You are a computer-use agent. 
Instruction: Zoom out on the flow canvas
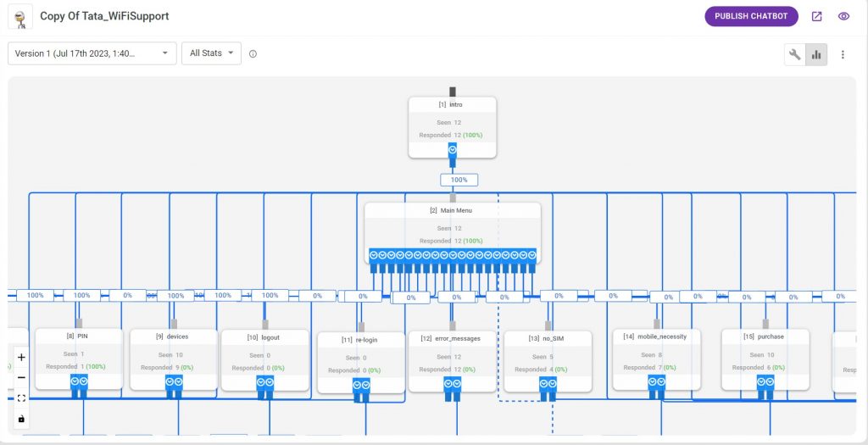[x=21, y=377]
